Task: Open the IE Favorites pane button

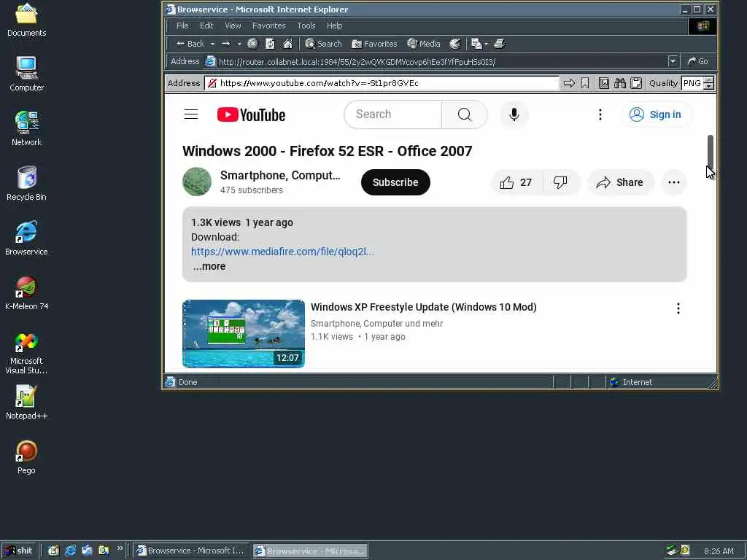Action: click(x=374, y=44)
